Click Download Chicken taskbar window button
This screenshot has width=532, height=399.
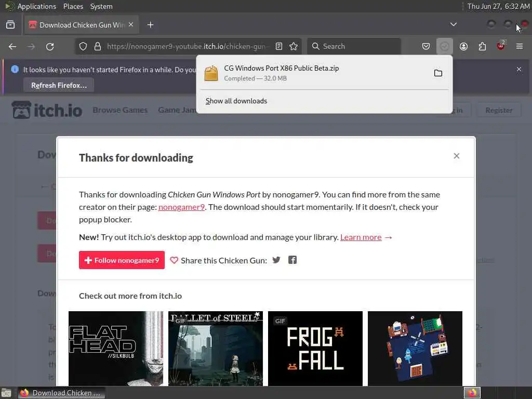(61, 393)
